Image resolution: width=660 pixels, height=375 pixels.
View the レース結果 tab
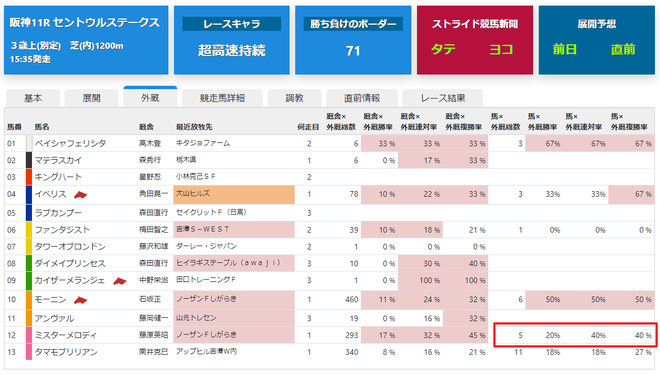[x=443, y=98]
